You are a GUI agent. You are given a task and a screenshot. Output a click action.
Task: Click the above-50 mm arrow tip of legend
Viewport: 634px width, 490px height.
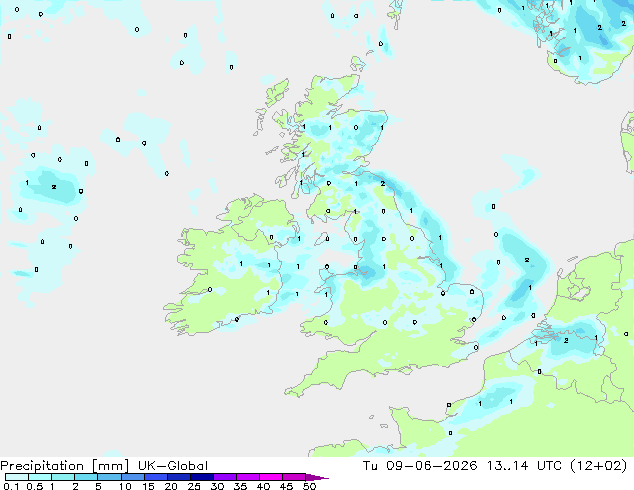(x=317, y=477)
